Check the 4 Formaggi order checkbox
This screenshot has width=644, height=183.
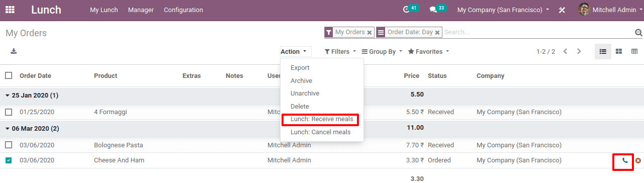click(x=9, y=112)
